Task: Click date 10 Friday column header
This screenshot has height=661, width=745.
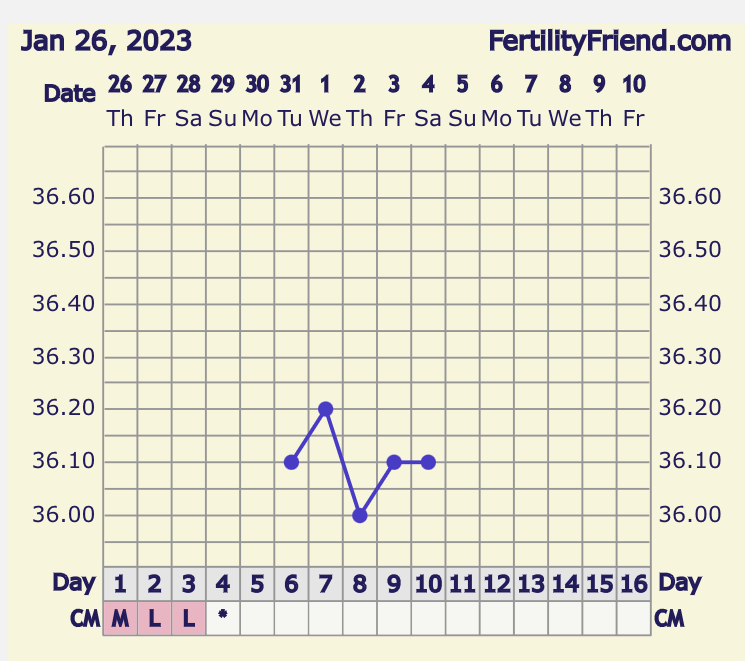Action: (x=633, y=100)
